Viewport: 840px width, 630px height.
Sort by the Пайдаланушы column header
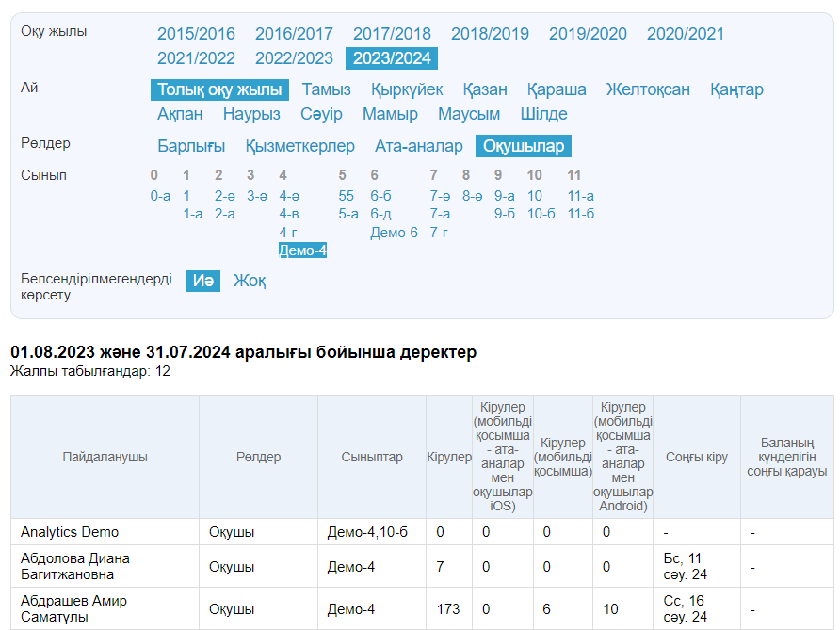click(x=105, y=457)
